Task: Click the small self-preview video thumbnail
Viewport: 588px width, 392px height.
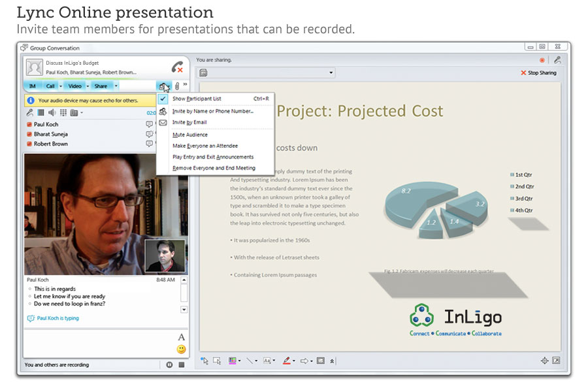Action: click(x=165, y=256)
